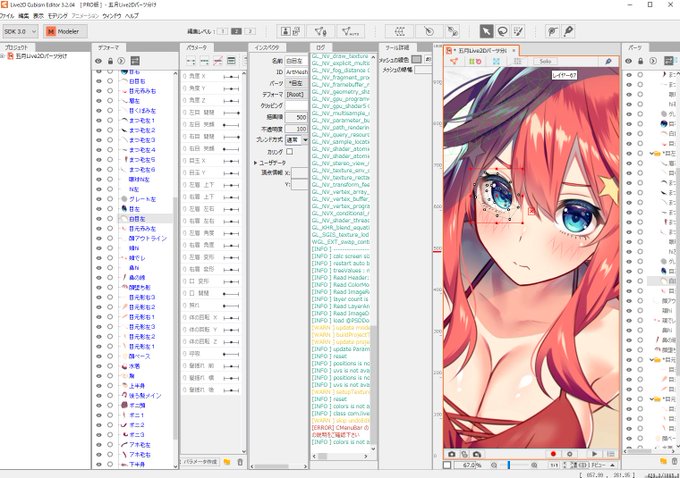Switch to the Log tab
680x478 pixels.
click(320, 47)
